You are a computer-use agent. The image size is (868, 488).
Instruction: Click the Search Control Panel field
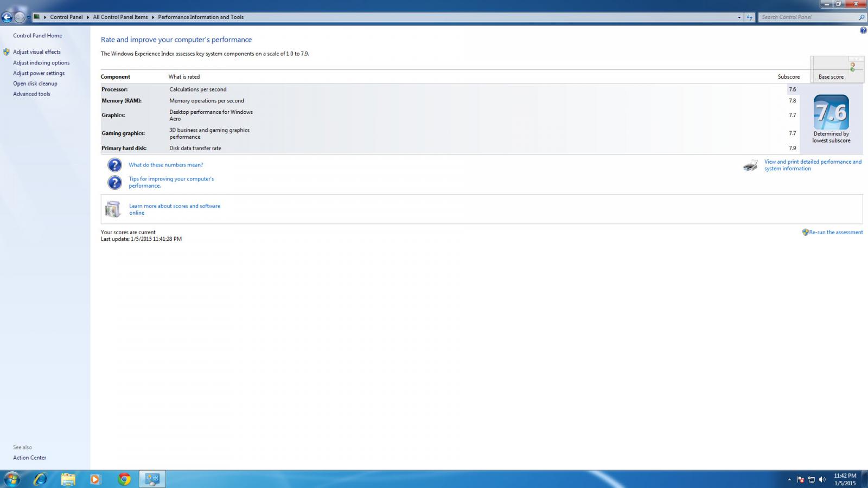[x=807, y=17]
